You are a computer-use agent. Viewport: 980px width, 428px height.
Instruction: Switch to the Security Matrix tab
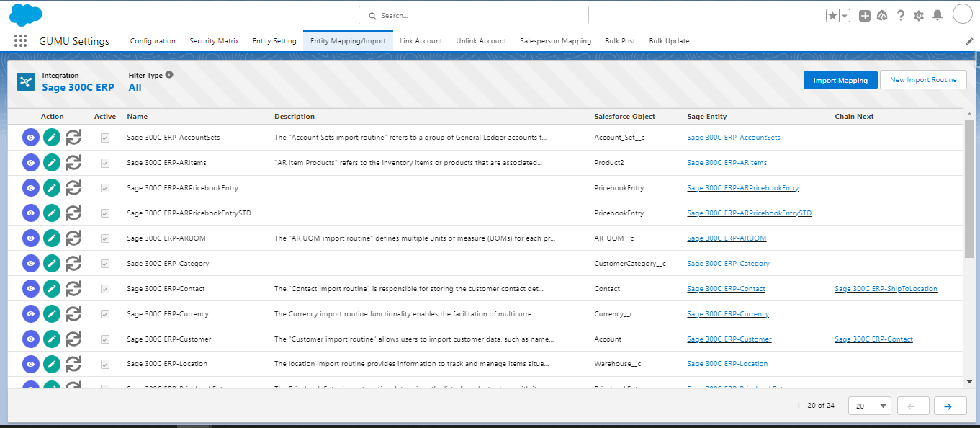click(x=214, y=41)
